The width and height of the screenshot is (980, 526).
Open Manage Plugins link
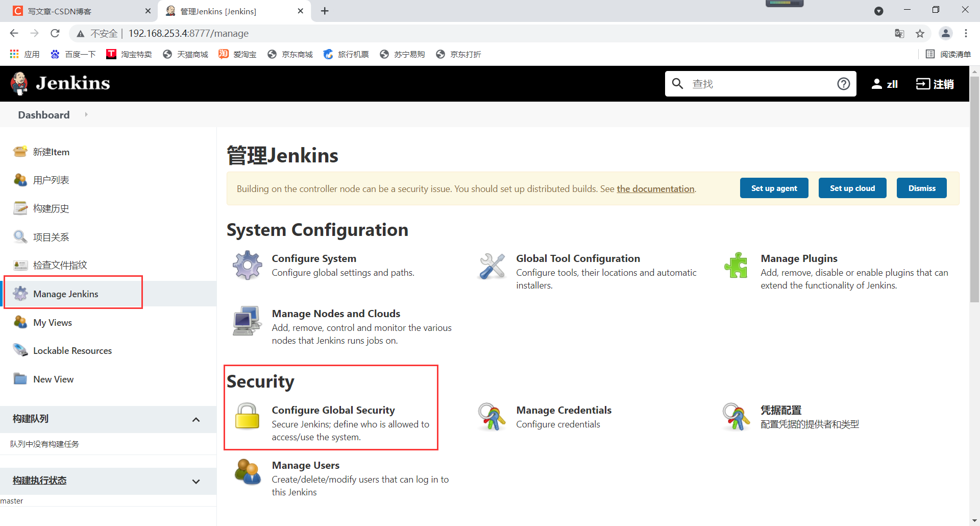point(799,258)
